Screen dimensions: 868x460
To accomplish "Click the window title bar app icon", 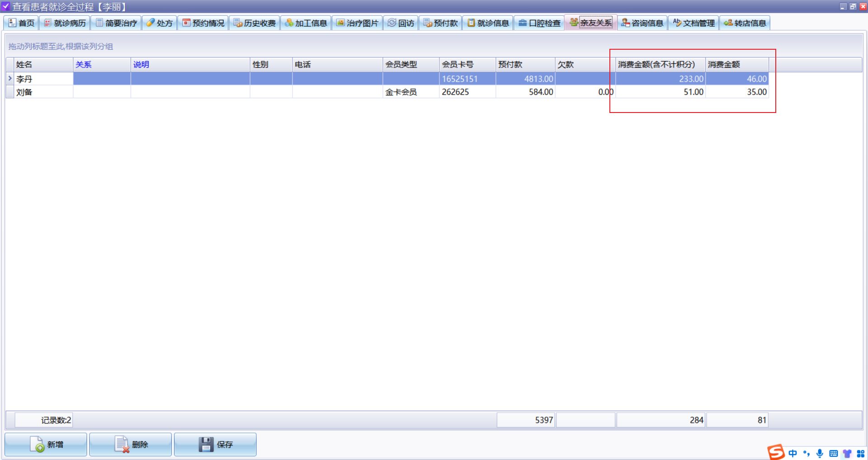I will 5,6.
